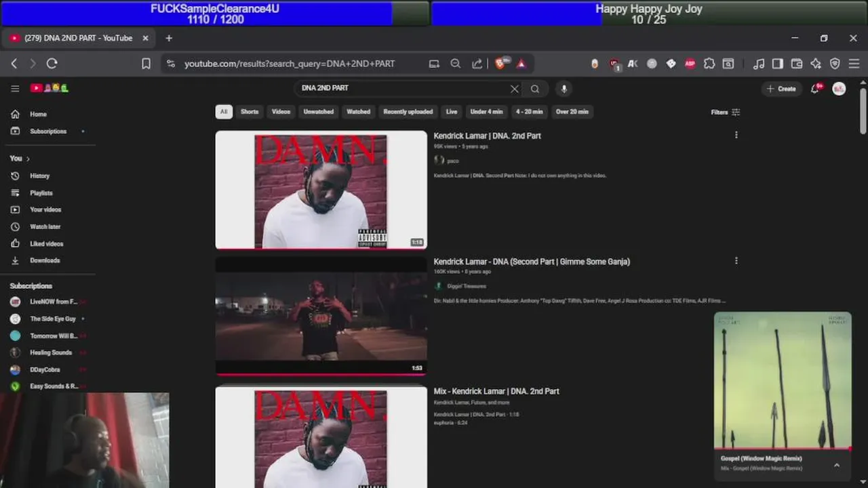
Task: Open the Brave VPN shield icon
Action: [x=835, y=64]
